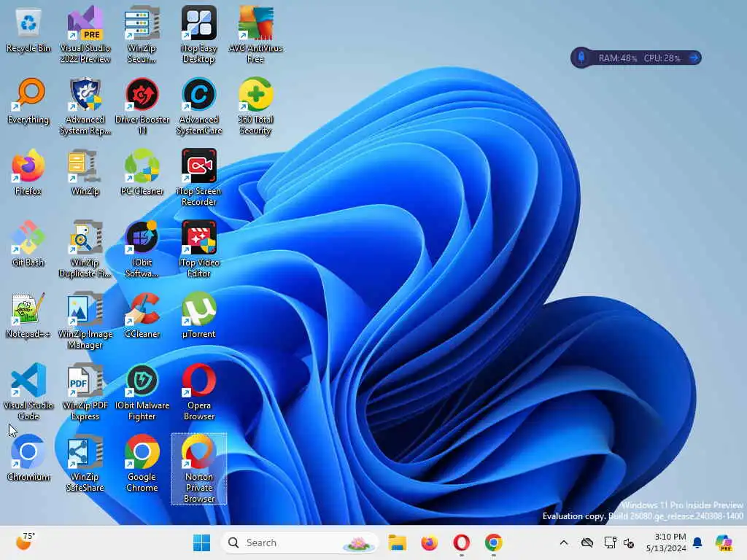
Task: Select WinZip SafeShare desktop icon
Action: (x=85, y=463)
